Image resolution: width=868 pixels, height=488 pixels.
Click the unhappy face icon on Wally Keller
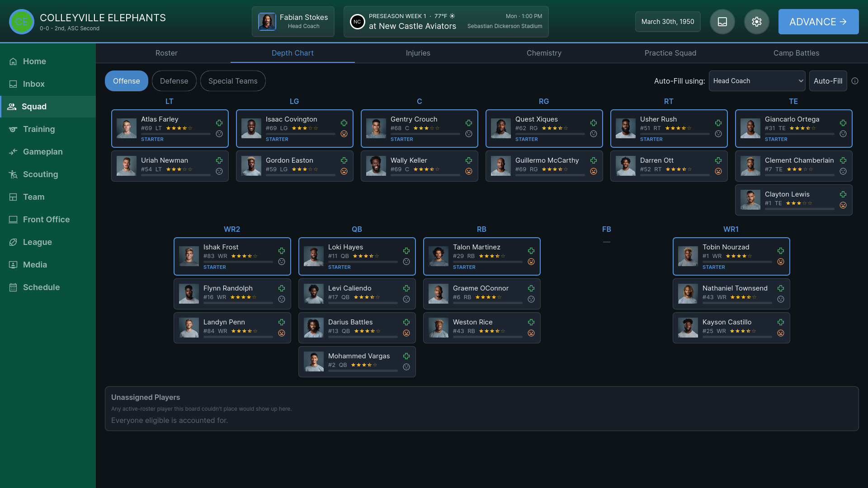[x=469, y=171]
